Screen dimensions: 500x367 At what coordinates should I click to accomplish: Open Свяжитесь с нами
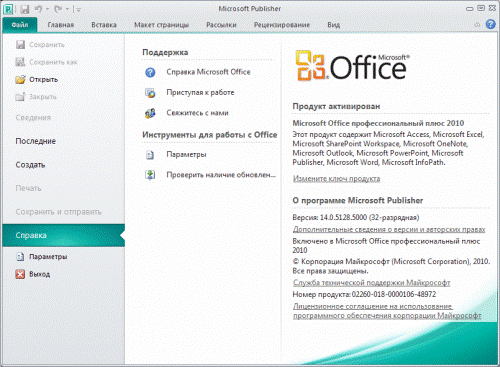[197, 113]
